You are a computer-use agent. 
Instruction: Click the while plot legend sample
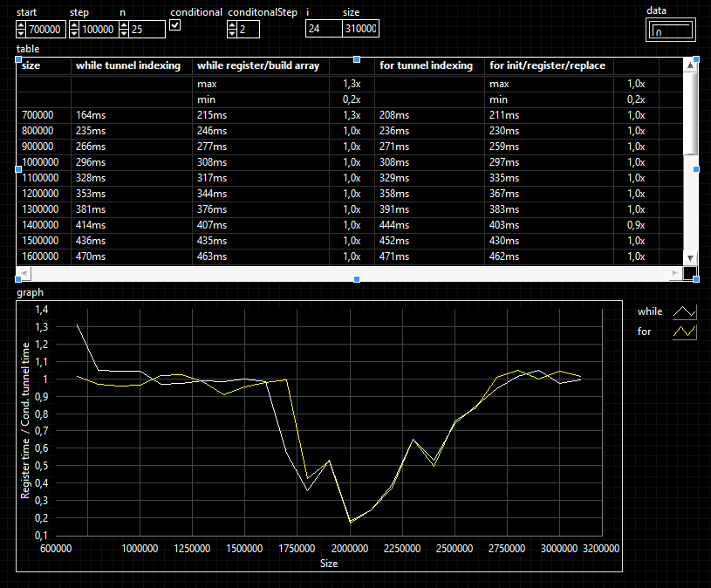click(685, 312)
